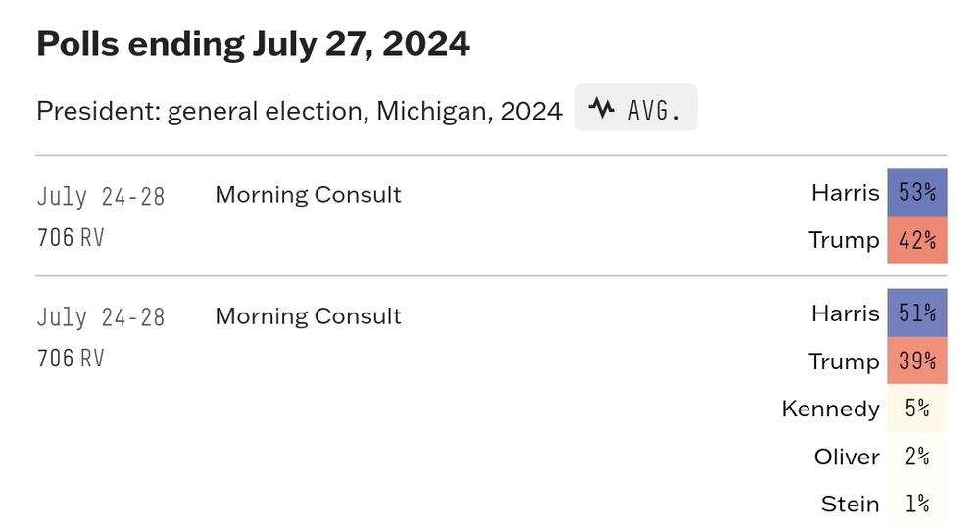Click first poll's 706 RV sample size
The image size is (980, 530).
[x=71, y=237]
